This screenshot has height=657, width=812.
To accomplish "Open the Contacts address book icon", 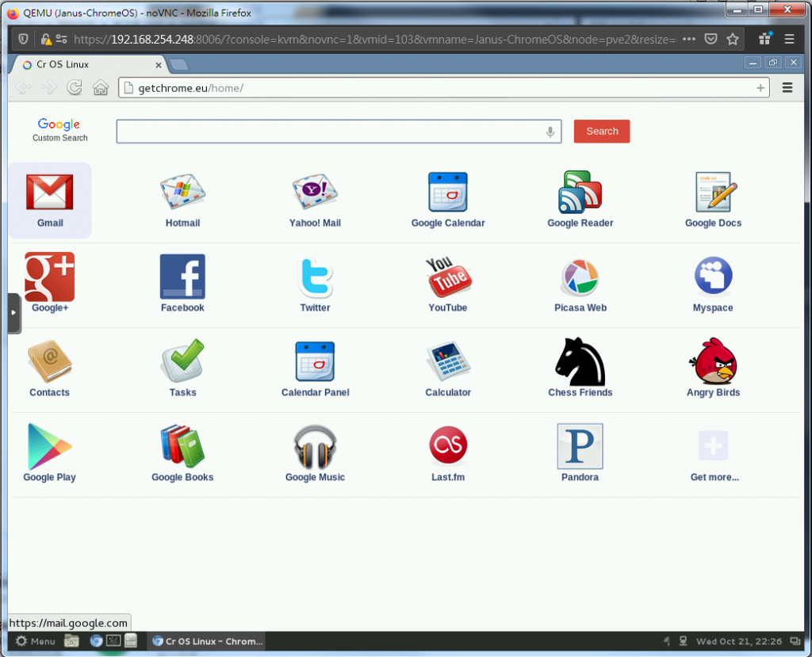I will tap(50, 361).
